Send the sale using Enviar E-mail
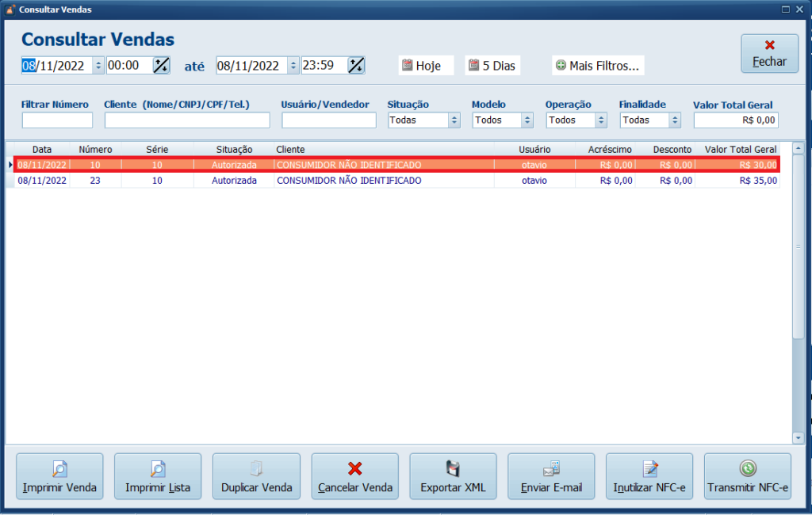This screenshot has width=812, height=515. coord(551,476)
